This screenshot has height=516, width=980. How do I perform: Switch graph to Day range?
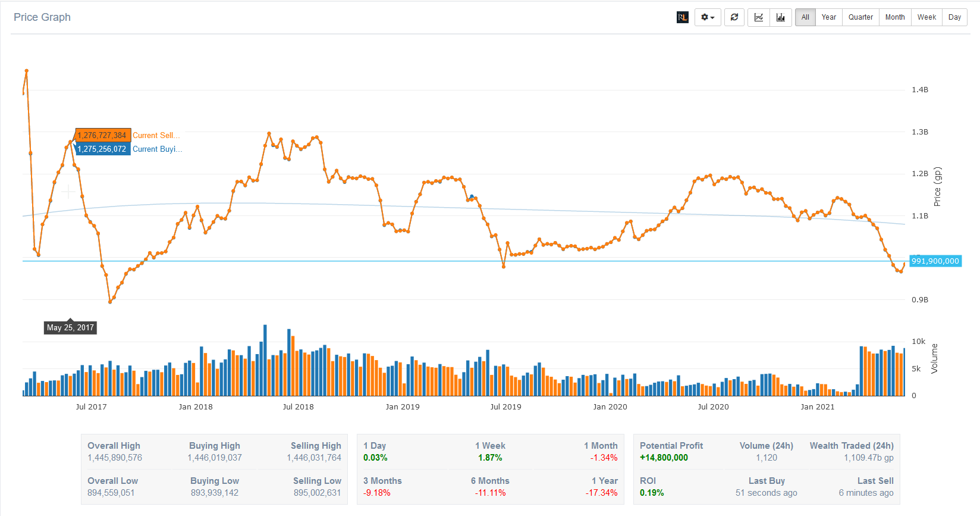(954, 17)
